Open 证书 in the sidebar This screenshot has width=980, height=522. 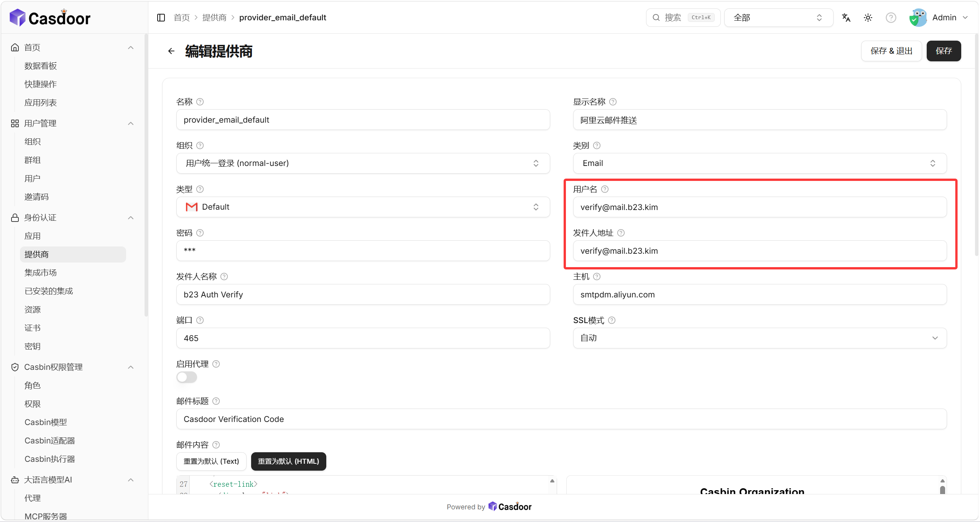(x=33, y=328)
